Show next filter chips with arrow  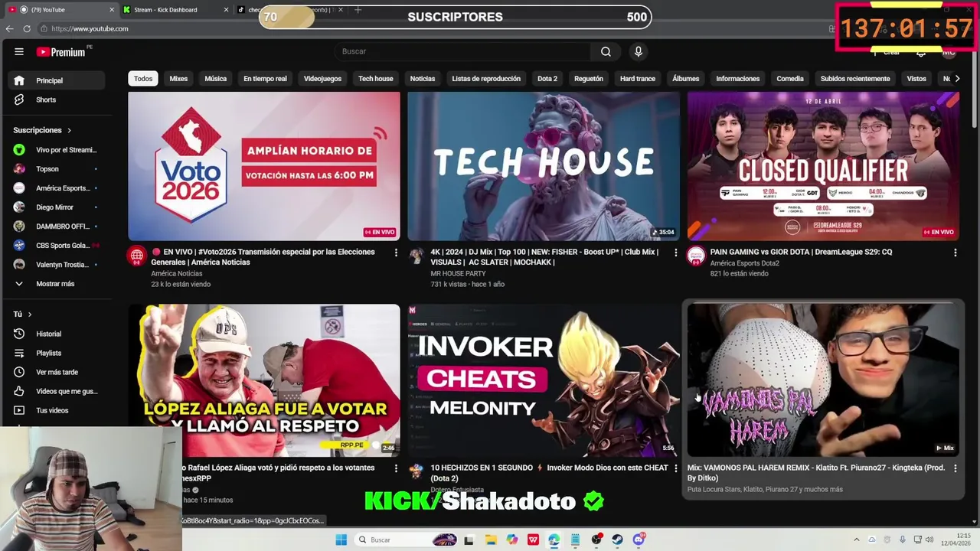click(956, 78)
